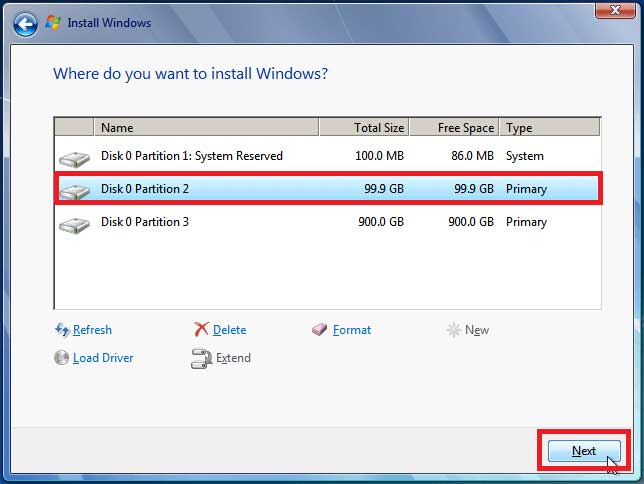Click the Load Driver link
Screen dimensions: 644x484
click(x=103, y=358)
